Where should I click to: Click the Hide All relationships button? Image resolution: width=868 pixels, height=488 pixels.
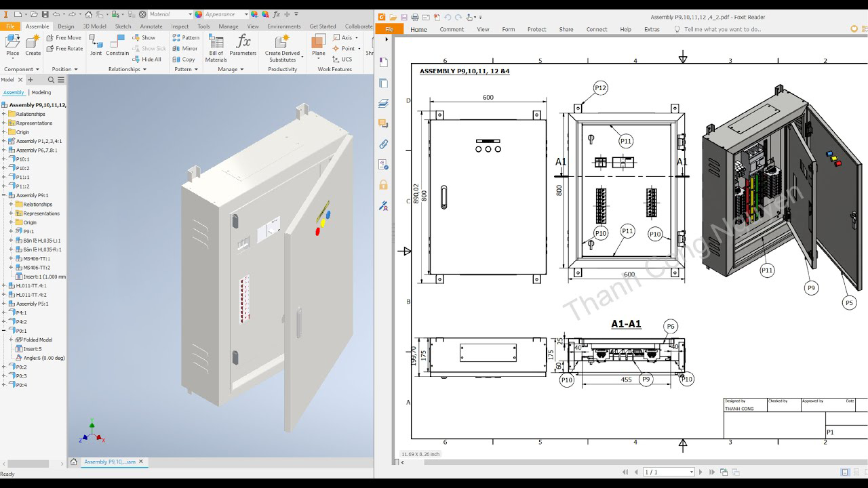(x=146, y=59)
